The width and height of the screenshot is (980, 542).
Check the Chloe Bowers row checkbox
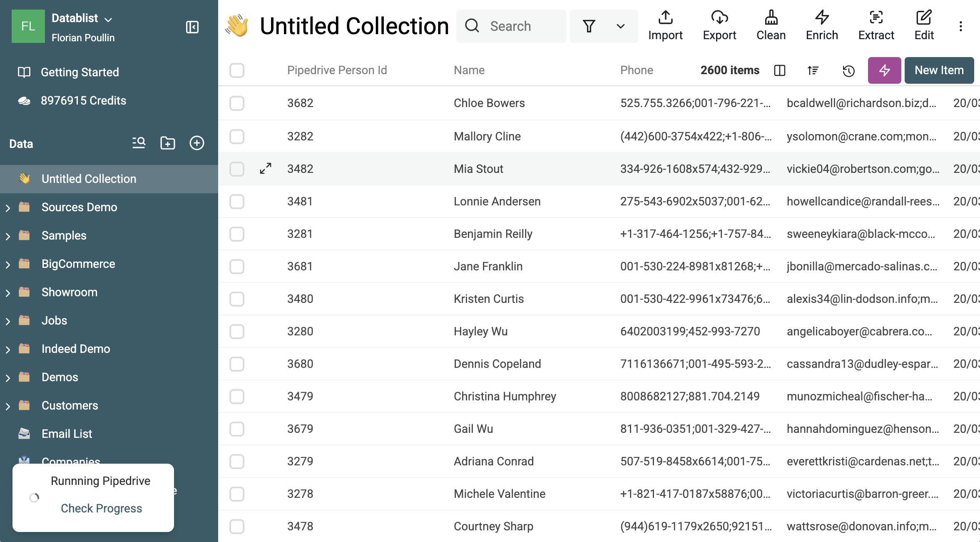[x=237, y=103]
